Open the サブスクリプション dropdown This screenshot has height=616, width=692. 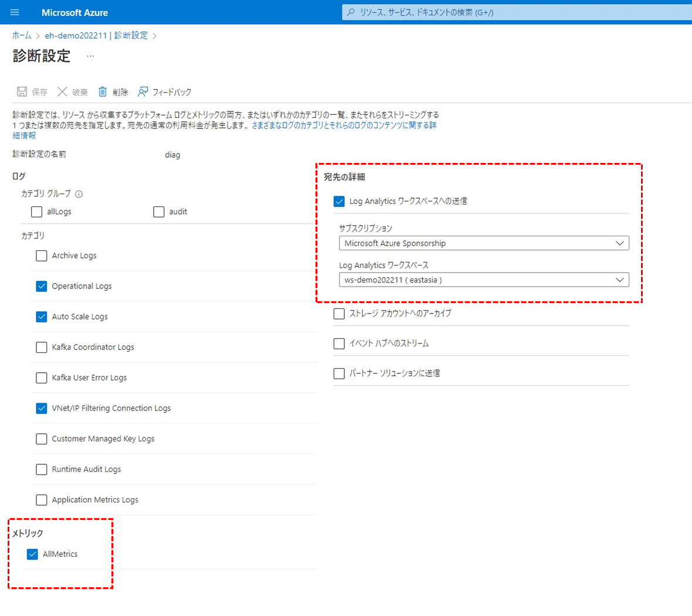(484, 243)
